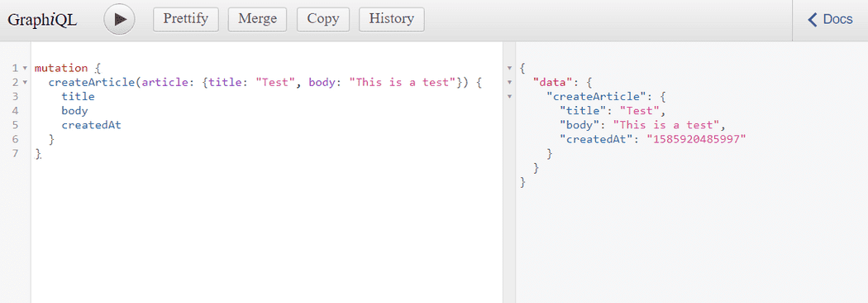Click the mutation keyword in the editor

tap(61, 68)
